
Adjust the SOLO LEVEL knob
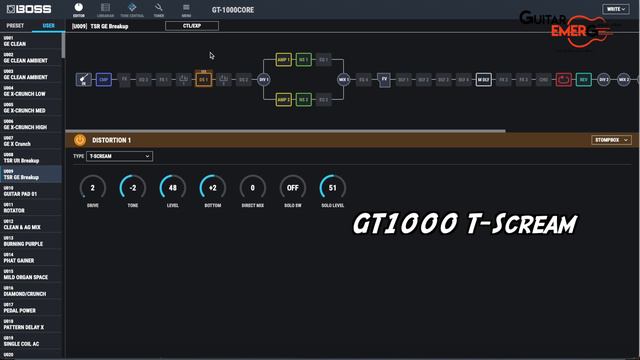[333, 188]
